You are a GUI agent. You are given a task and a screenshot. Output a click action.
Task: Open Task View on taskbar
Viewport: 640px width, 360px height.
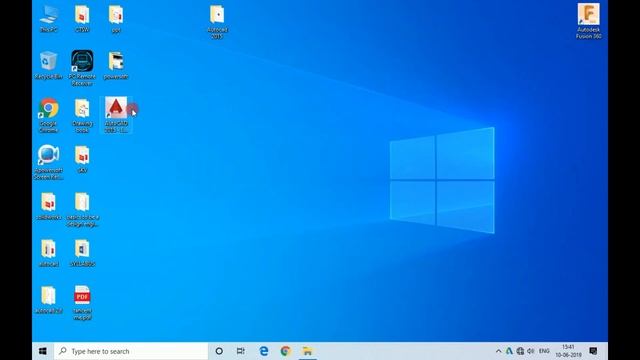[x=241, y=351]
